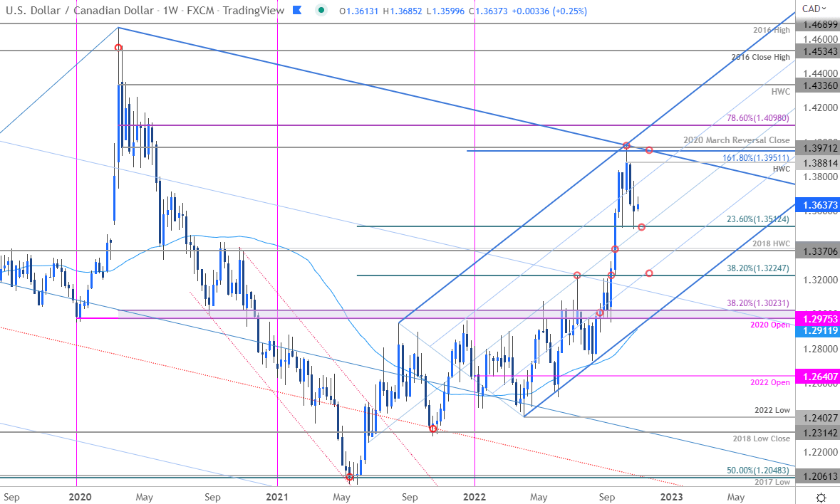840x504 pixels.
Task: Select the 1.24027 price axis label
Action: (817, 417)
